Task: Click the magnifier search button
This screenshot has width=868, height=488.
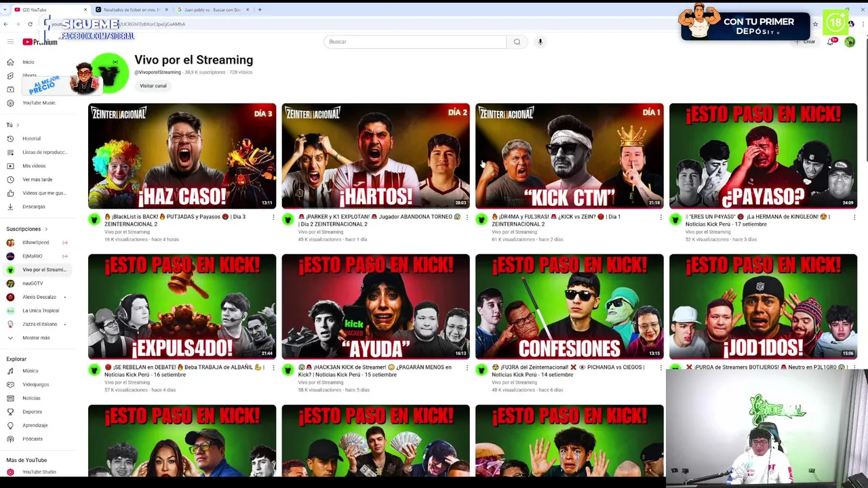Action: [517, 42]
